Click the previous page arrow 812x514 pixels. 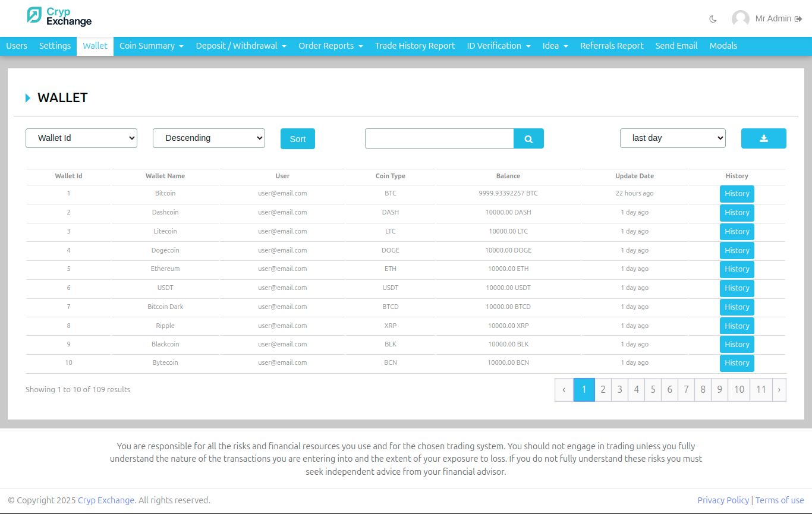point(564,390)
